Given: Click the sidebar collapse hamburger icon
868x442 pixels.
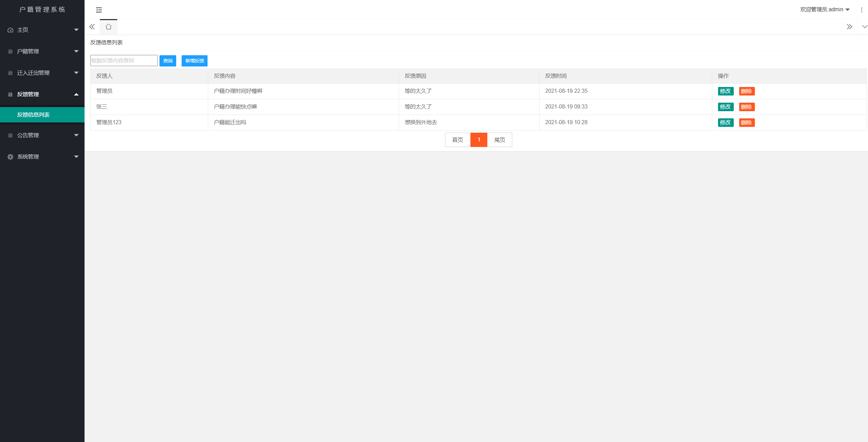Looking at the screenshot, I should [x=99, y=10].
